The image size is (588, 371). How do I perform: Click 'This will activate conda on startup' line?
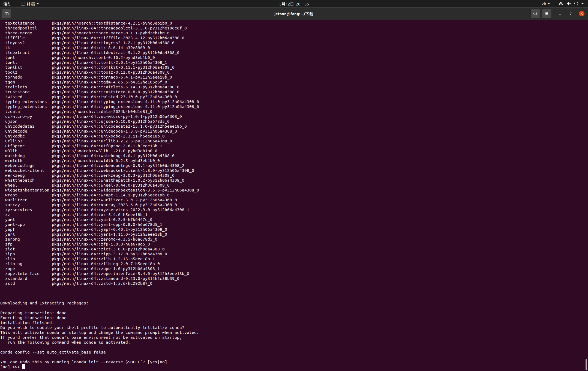click(100, 333)
